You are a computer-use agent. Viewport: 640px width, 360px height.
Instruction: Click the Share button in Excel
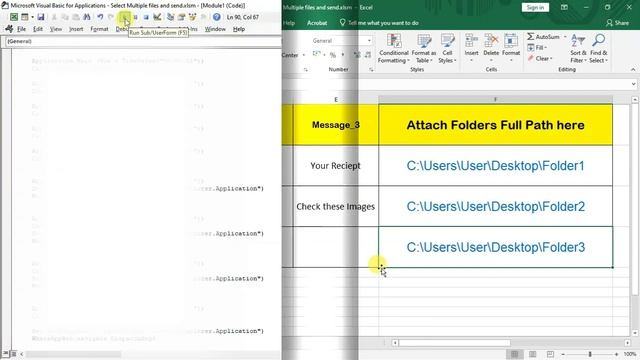tap(618, 23)
